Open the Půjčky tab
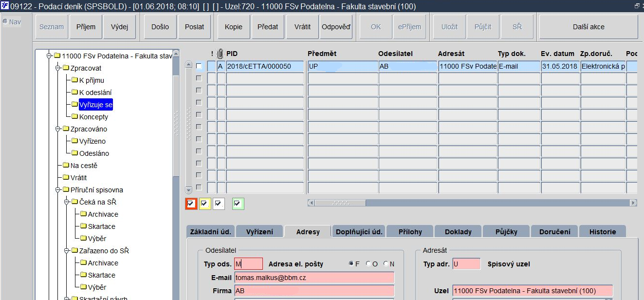The height and width of the screenshot is (300, 644). tap(506, 232)
